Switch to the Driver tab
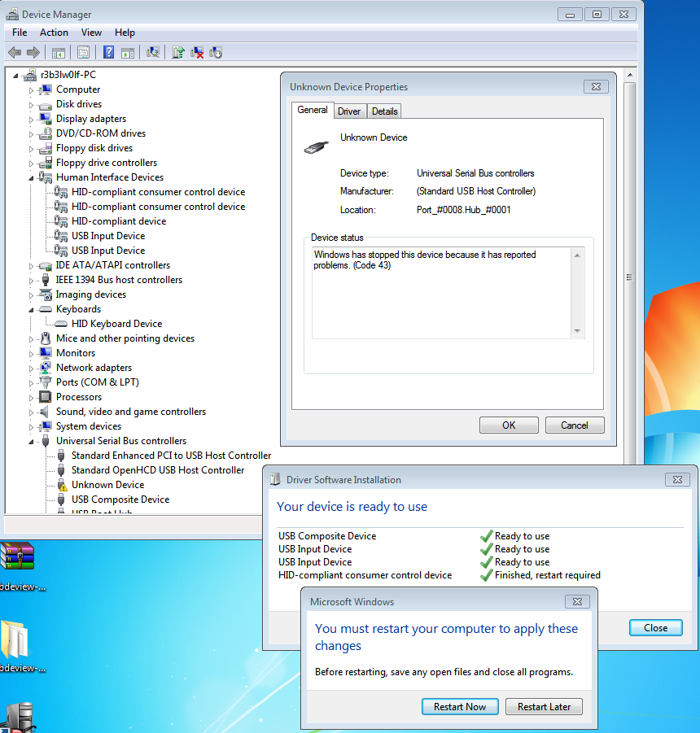700x733 pixels. coord(349,111)
